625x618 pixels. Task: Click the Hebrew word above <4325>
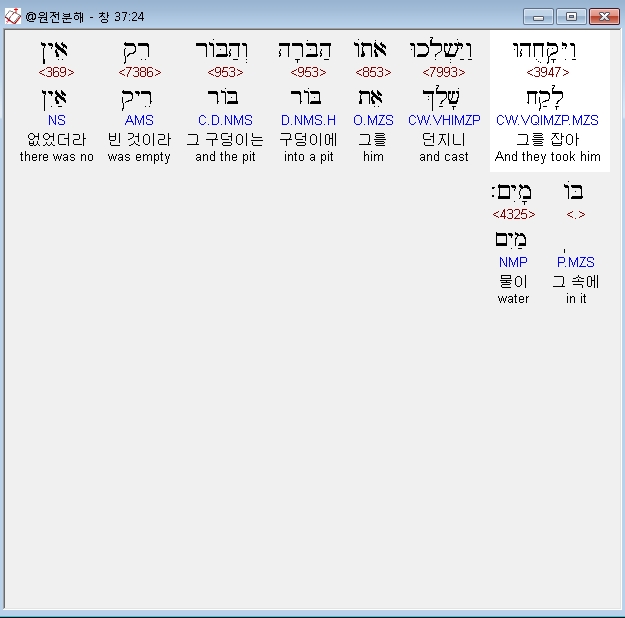(511, 193)
